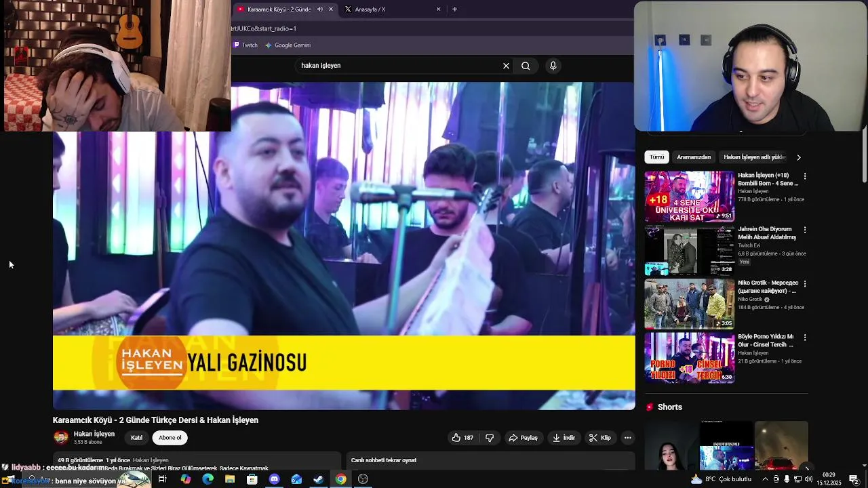
Task: Open the network icon in system tray
Action: (797, 479)
